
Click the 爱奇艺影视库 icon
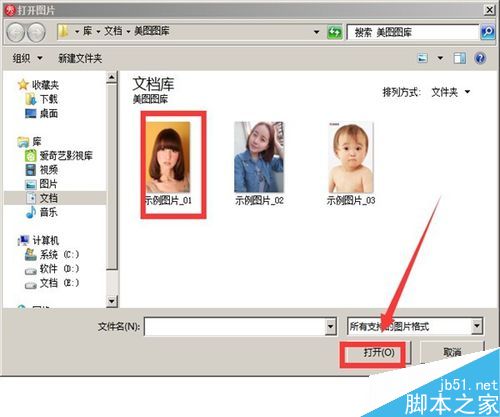pos(31,156)
